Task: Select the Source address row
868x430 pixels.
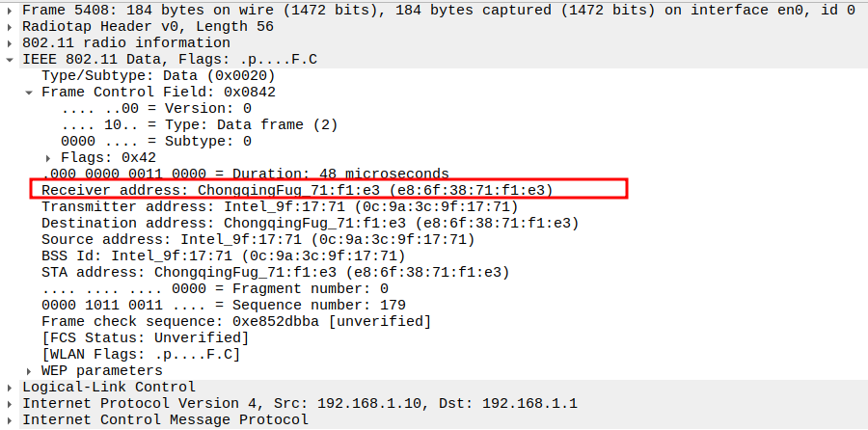Action: (258, 239)
